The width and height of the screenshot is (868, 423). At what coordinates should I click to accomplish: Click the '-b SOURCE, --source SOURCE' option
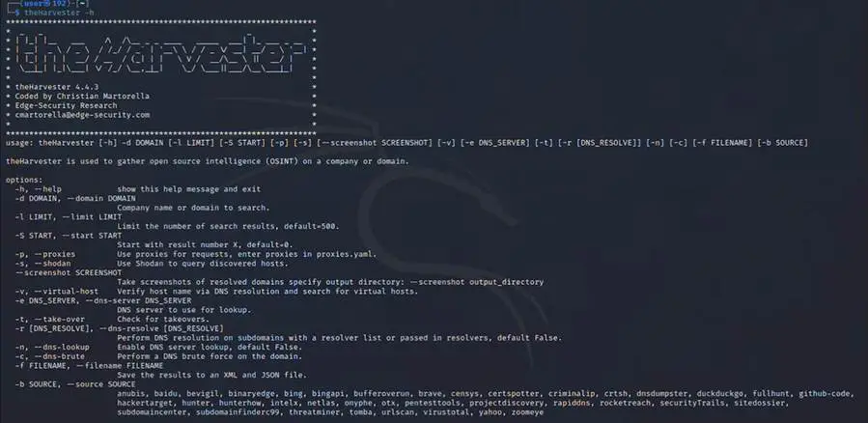click(x=75, y=384)
